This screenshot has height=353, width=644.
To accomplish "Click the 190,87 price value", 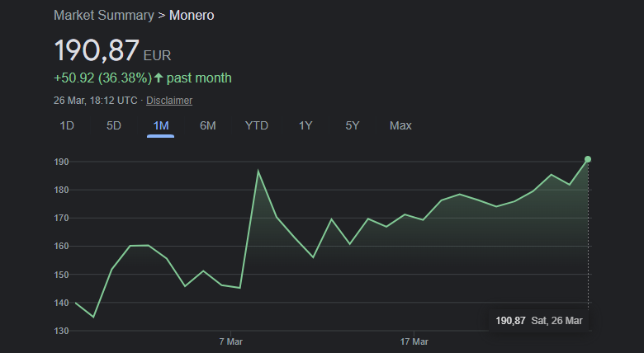I will (97, 50).
